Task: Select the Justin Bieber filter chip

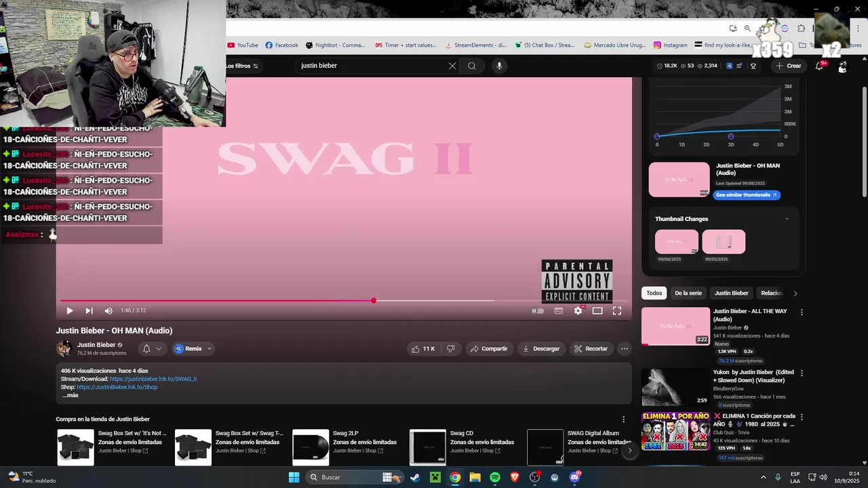Action: [x=732, y=293]
